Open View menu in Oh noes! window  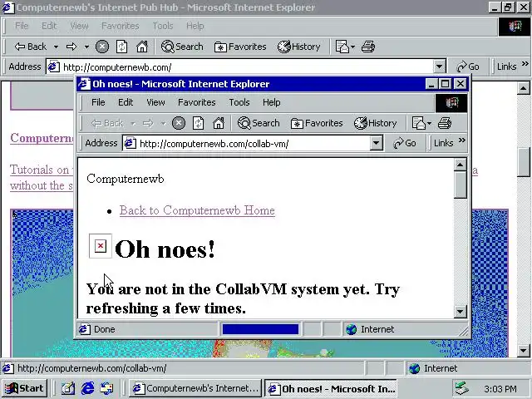(155, 102)
